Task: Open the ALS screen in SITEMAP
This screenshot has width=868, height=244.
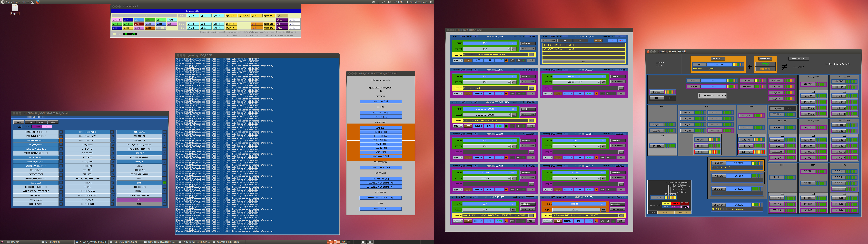Action: tap(150, 20)
